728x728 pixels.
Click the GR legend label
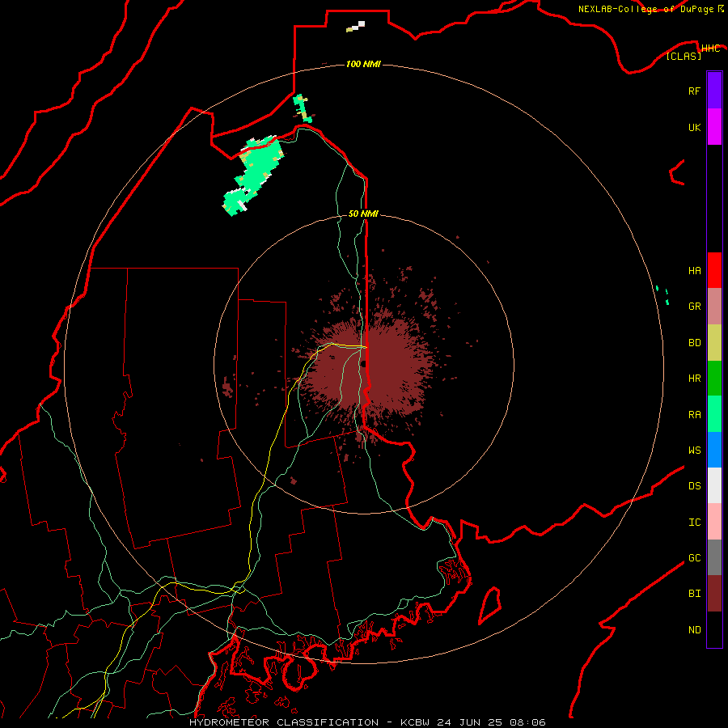click(695, 307)
